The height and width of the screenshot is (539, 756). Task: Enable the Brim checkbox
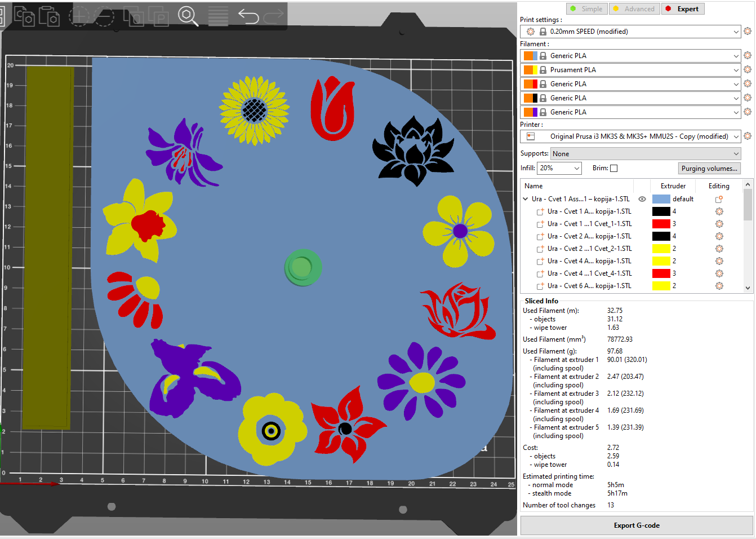coord(614,168)
